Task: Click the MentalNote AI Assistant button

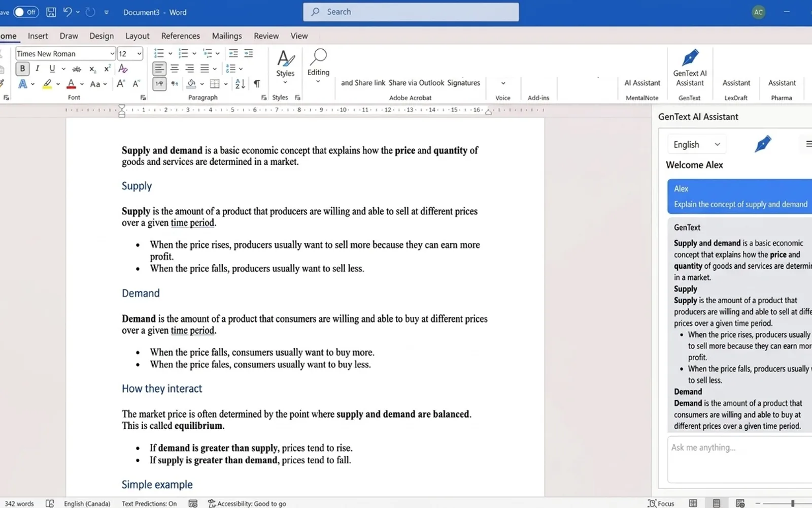Action: point(642,83)
